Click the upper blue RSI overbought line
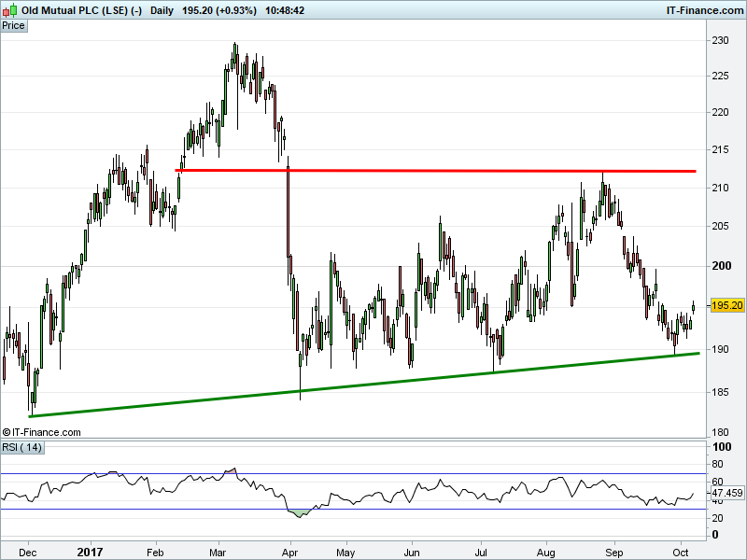 click(353, 473)
